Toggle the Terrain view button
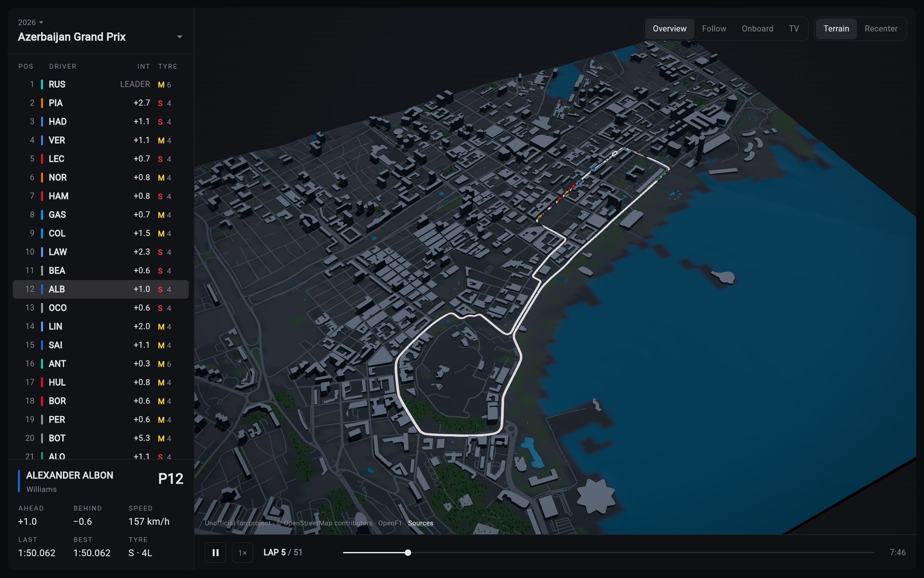This screenshot has width=924, height=578. (836, 28)
